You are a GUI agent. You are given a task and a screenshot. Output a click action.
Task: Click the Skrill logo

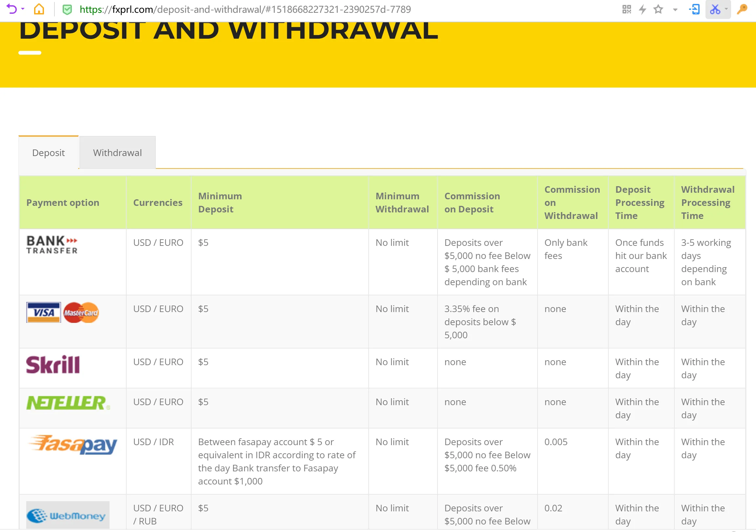(x=53, y=365)
